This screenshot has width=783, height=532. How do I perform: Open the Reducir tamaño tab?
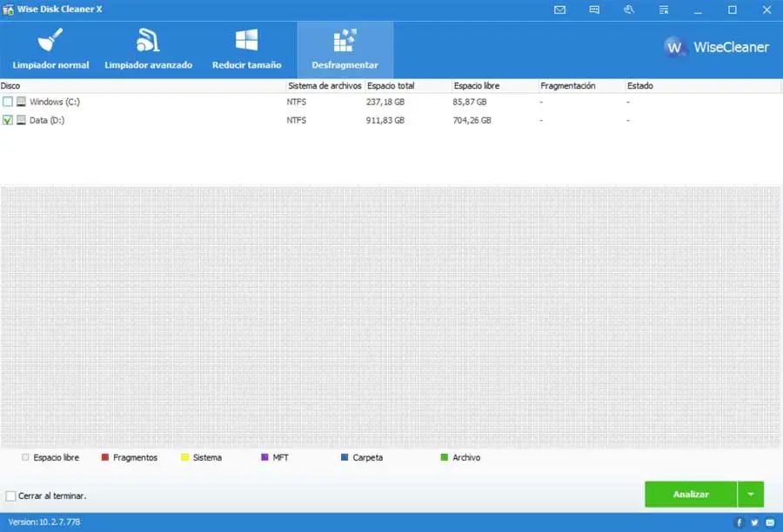(x=247, y=50)
